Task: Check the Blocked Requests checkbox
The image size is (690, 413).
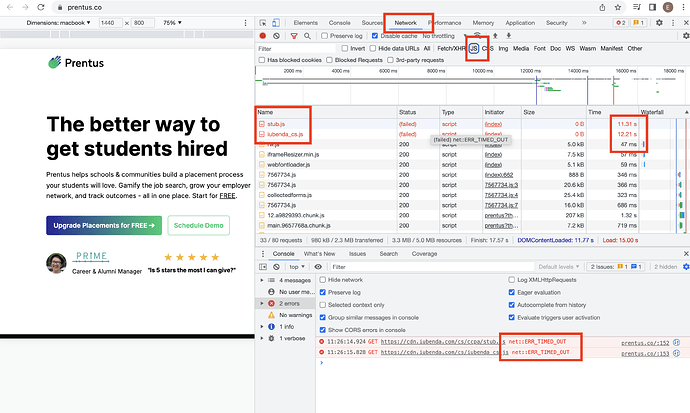Action: (x=329, y=60)
